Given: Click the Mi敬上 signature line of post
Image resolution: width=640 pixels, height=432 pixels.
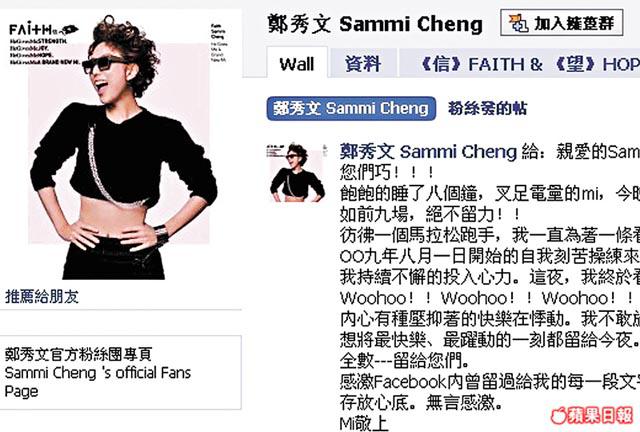Looking at the screenshot, I should 363,424.
